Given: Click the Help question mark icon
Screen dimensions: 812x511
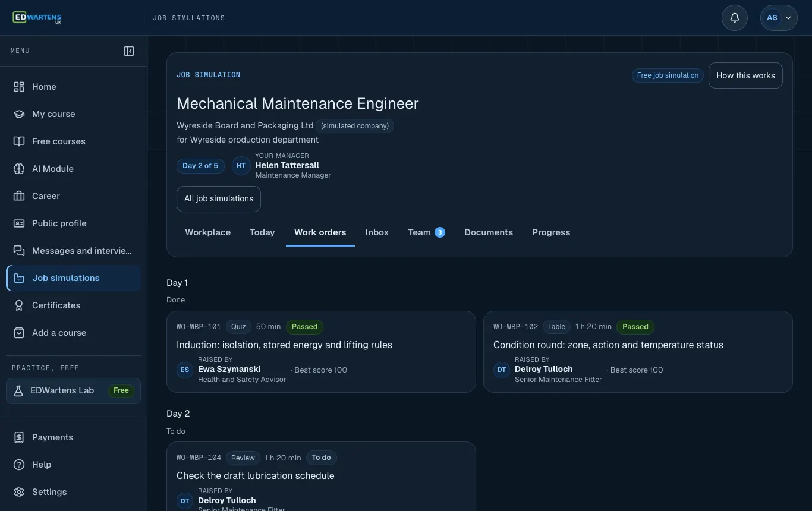Looking at the screenshot, I should (19, 465).
